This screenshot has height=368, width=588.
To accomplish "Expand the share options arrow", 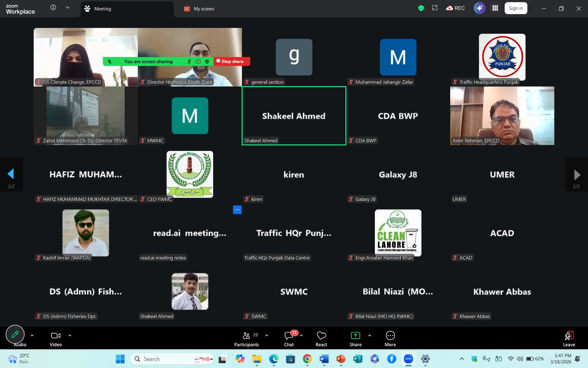I will (x=369, y=336).
